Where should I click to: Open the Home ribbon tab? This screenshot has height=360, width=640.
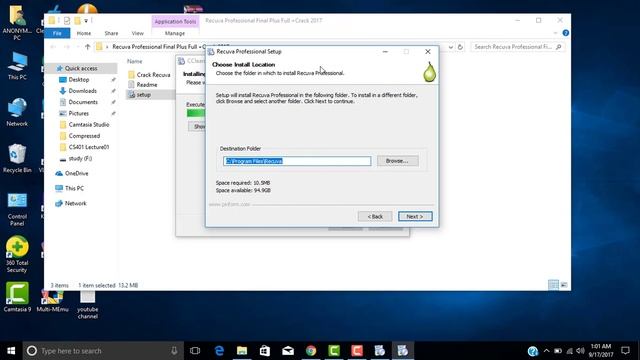pos(84,33)
